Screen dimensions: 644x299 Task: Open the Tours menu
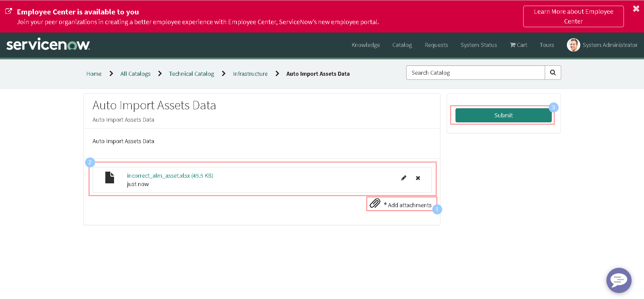(x=547, y=45)
